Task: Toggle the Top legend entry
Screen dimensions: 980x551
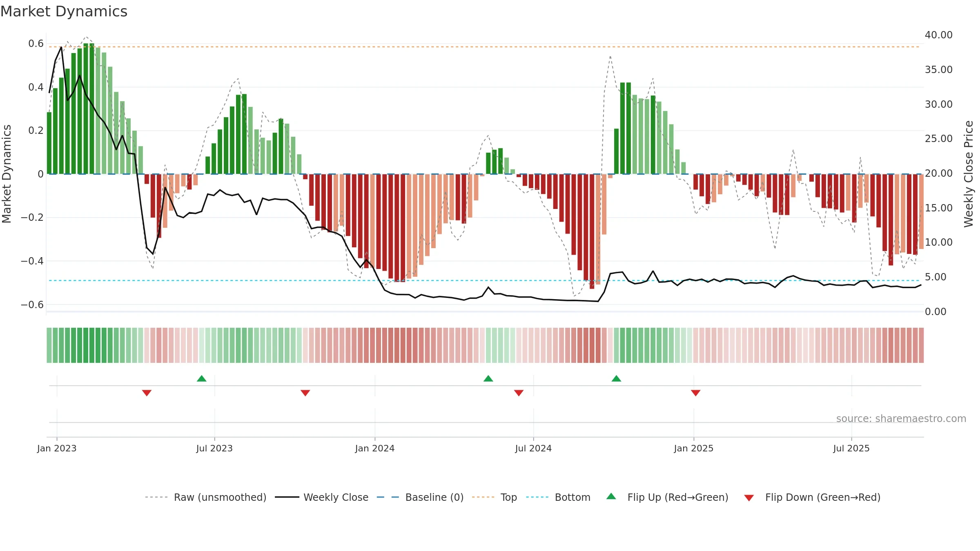Action: 494,497
